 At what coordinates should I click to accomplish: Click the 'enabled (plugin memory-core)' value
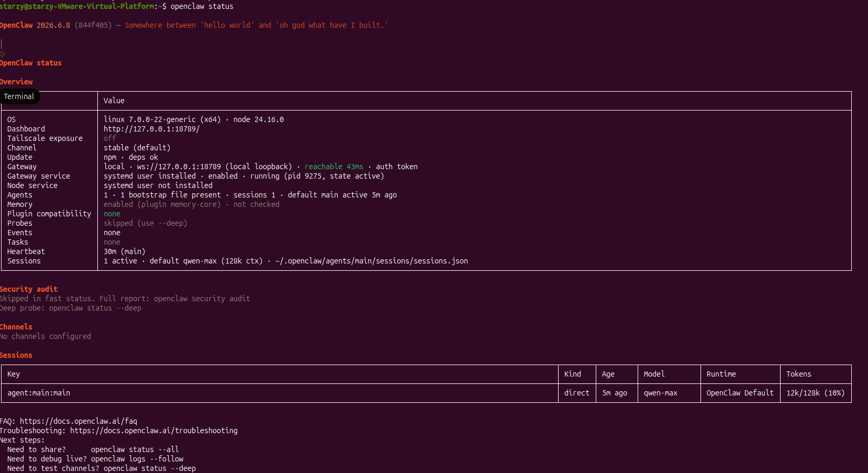point(162,204)
